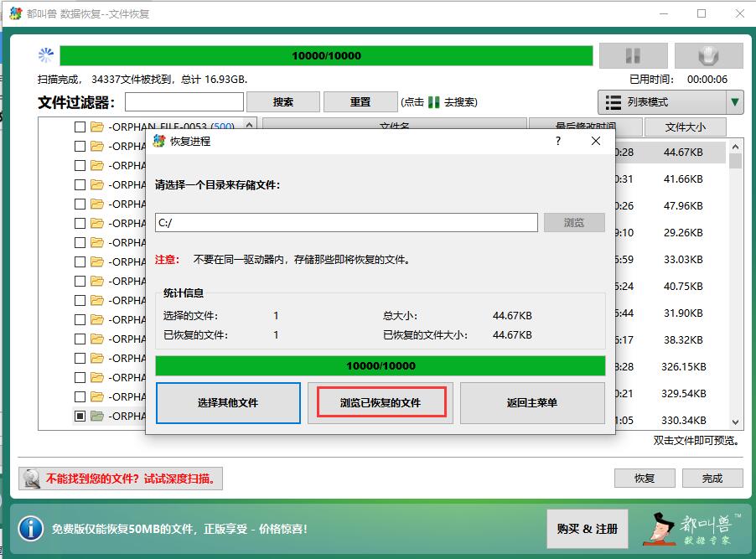Screen dimensions: 756x559
Task: Click the 购买 & 注册 button
Action: (x=588, y=529)
